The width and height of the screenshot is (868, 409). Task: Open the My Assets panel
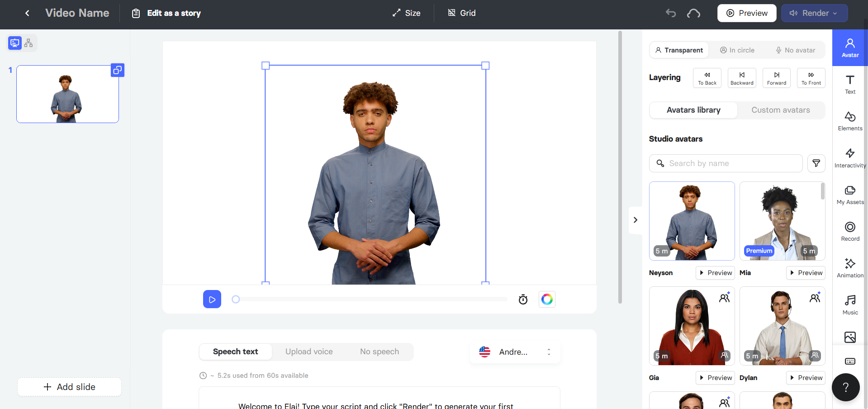pos(849,194)
